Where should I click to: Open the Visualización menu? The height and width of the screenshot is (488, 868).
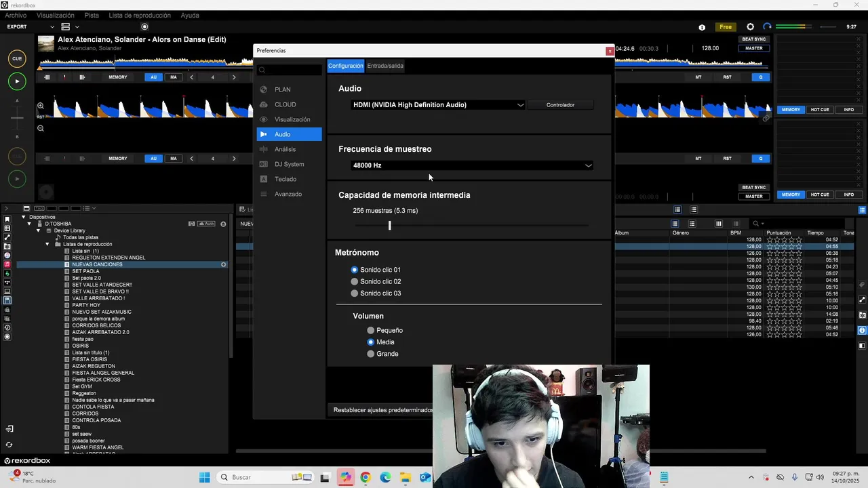56,15
